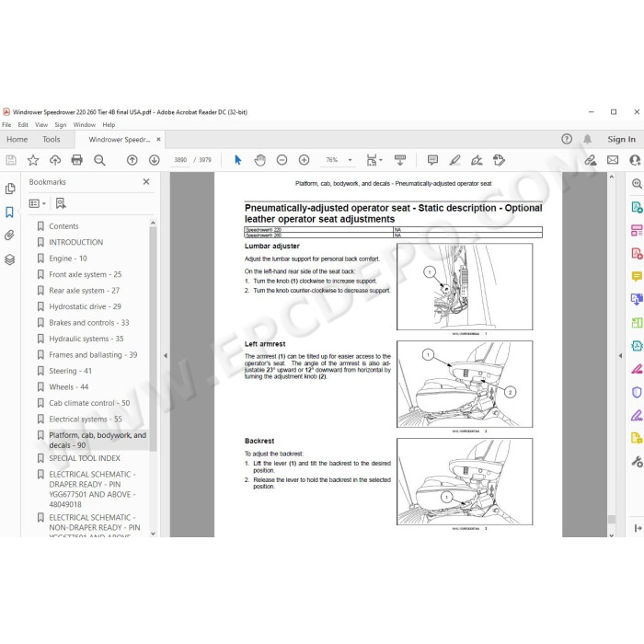Select SPECIAL TOOL INDEX bookmark

click(85, 458)
